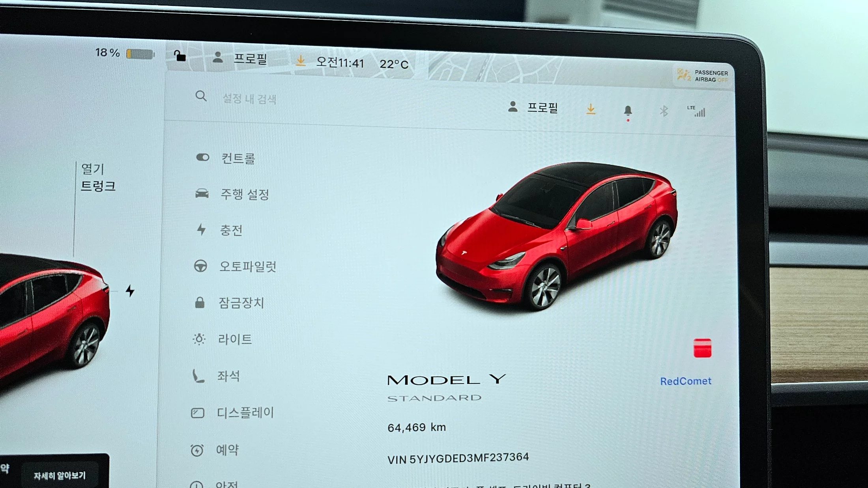This screenshot has width=868, height=488.
Task: Open LTE signal strength settings
Action: point(697,112)
